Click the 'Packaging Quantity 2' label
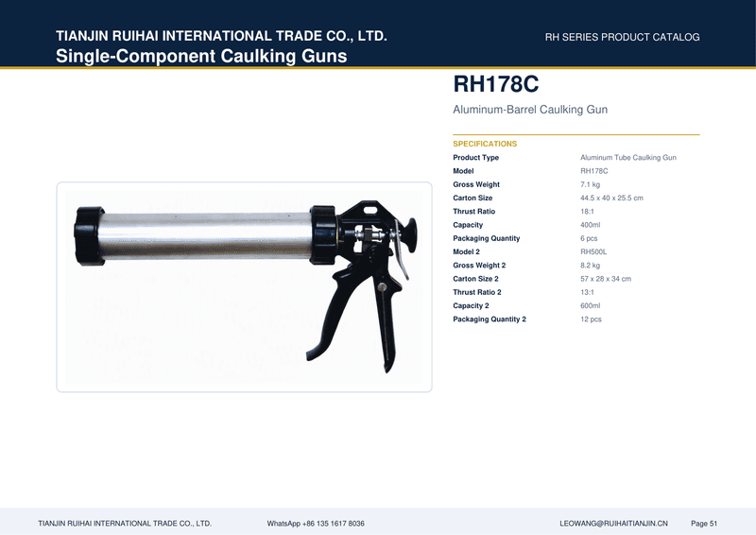The width and height of the screenshot is (756, 535). click(490, 319)
